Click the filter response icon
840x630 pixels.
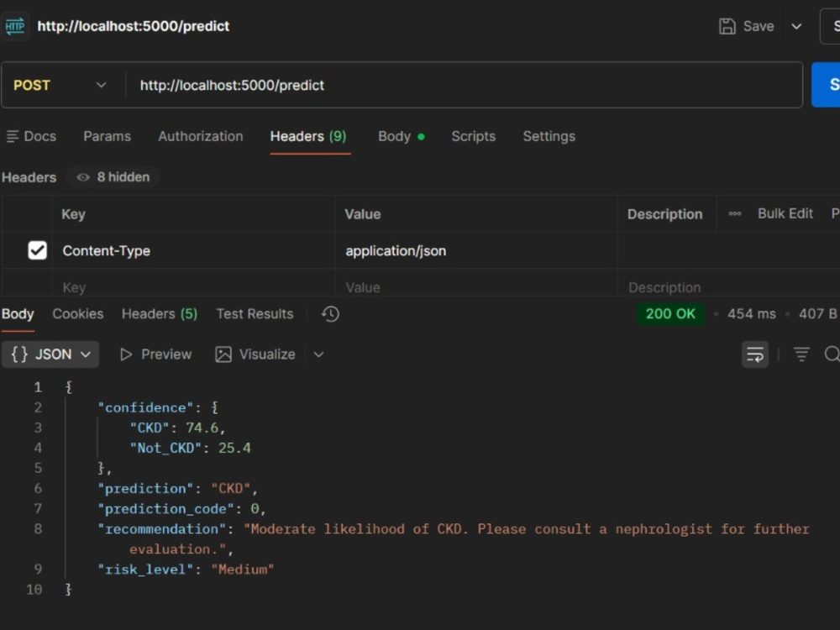click(801, 354)
